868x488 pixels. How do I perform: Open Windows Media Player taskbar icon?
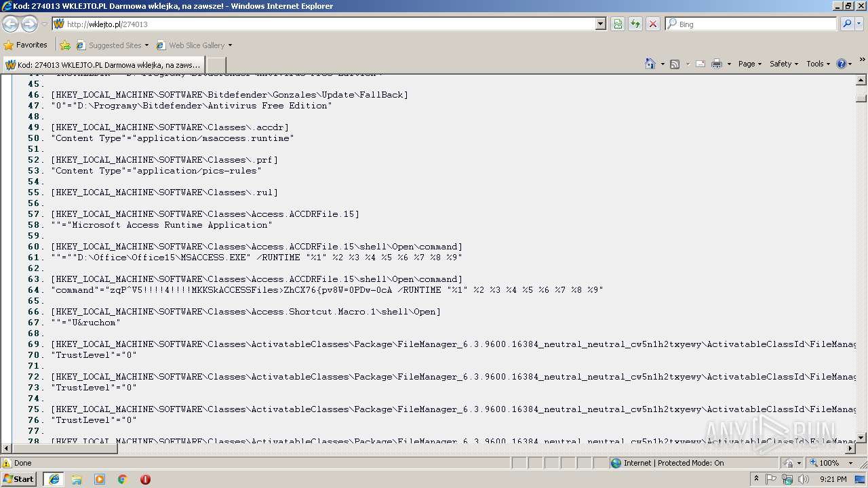(100, 479)
